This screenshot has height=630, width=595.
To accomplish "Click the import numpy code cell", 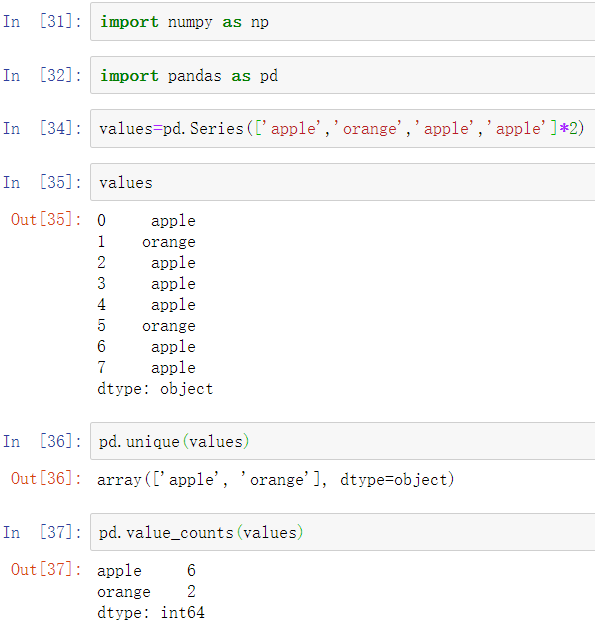I will 343,22.
